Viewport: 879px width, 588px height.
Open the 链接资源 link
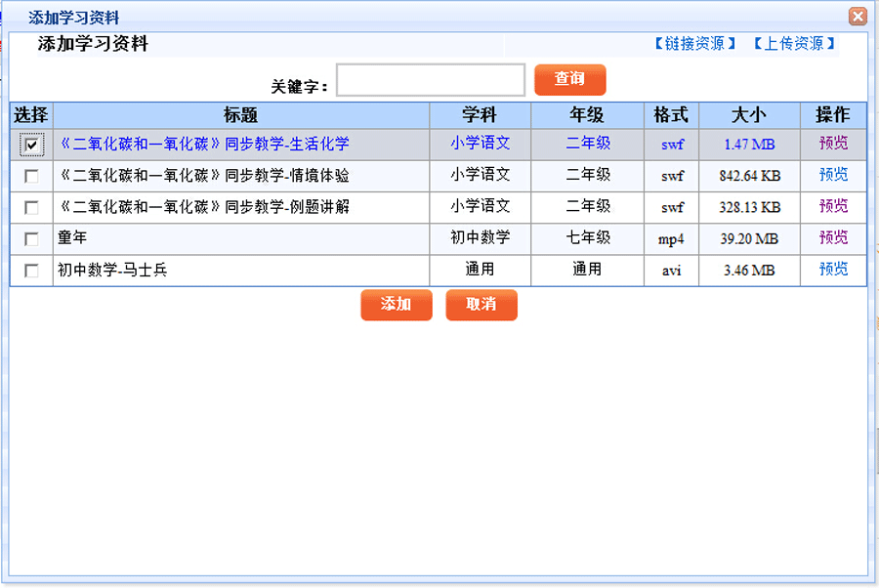[x=694, y=44]
